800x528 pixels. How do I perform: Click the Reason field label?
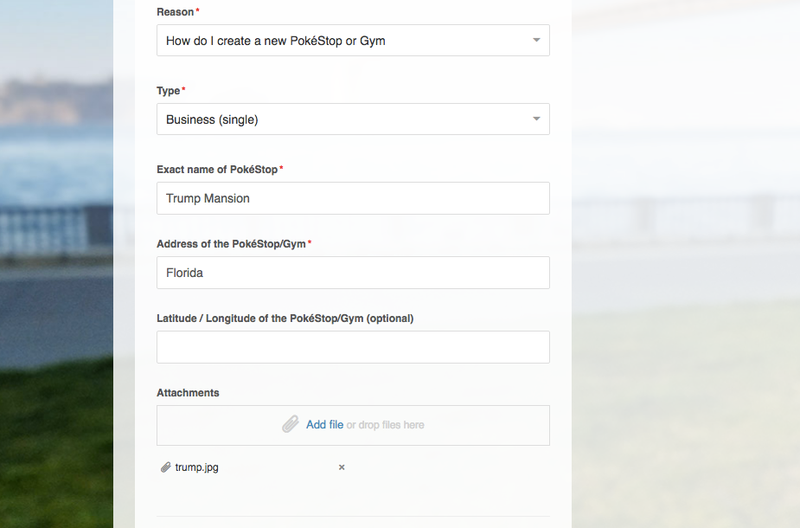click(175, 12)
